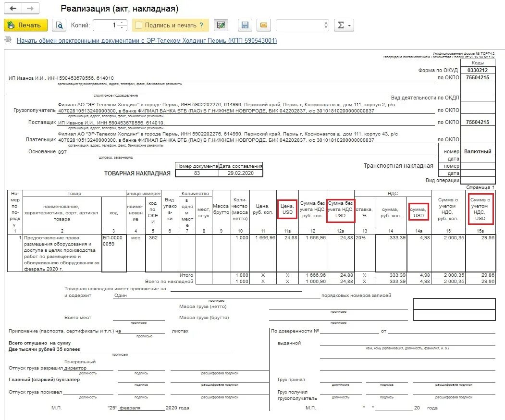
Task: Increase copies count with up stepper arrow
Action: click(x=122, y=23)
